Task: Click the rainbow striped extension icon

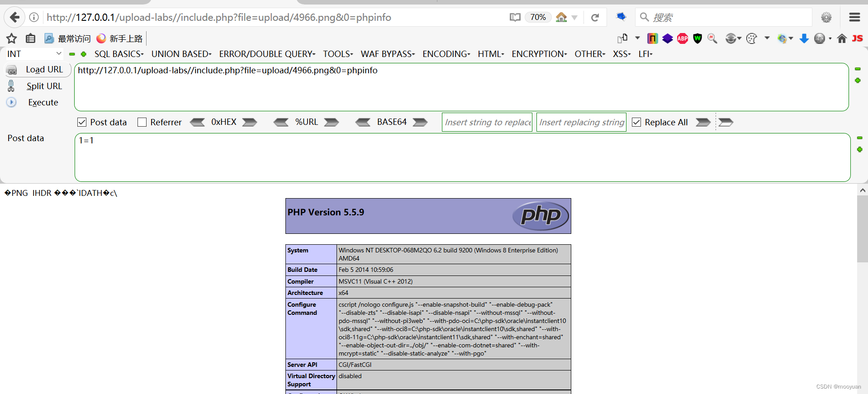Action: click(x=652, y=38)
